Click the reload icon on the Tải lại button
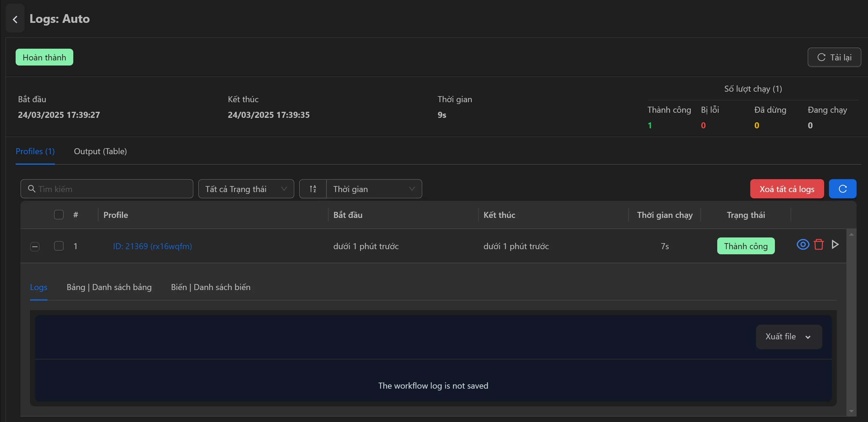This screenshot has height=422, width=868. [x=821, y=57]
